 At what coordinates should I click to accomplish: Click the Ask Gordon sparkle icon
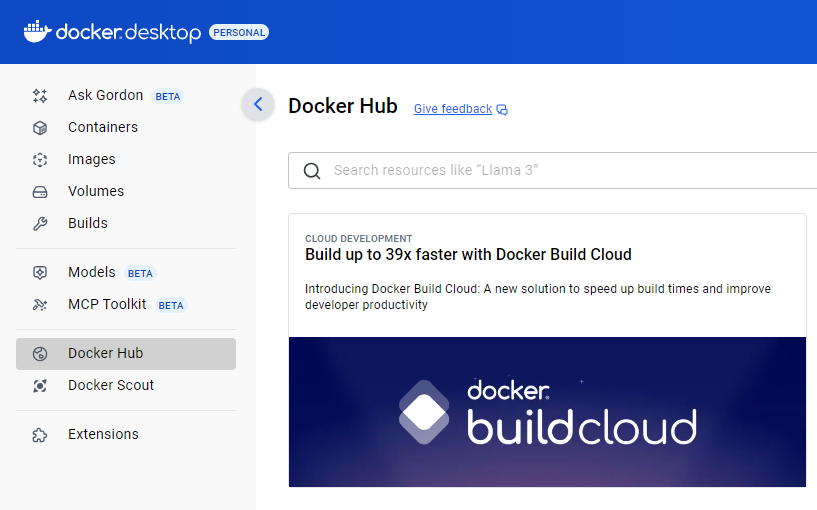click(40, 96)
